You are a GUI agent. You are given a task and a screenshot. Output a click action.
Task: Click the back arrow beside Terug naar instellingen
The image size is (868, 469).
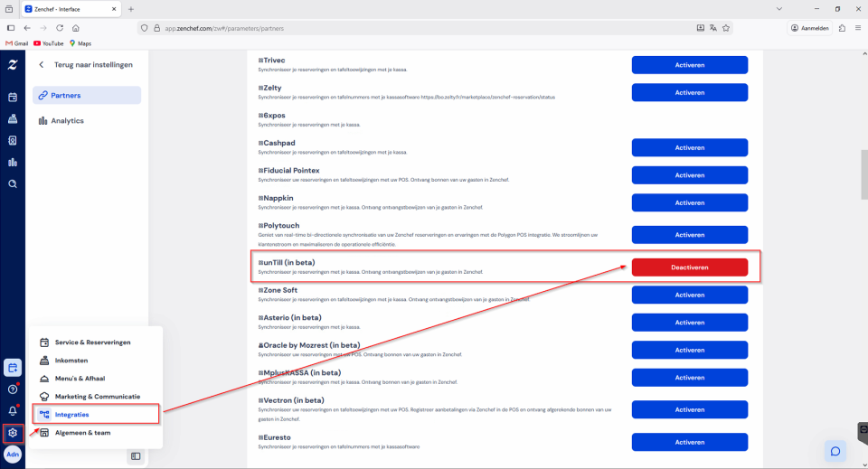(42, 65)
